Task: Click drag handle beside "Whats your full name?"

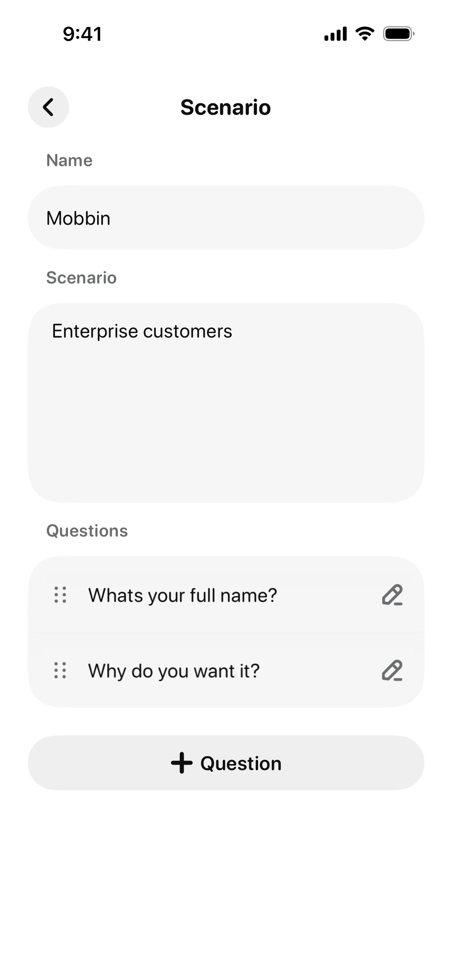Action: click(60, 595)
